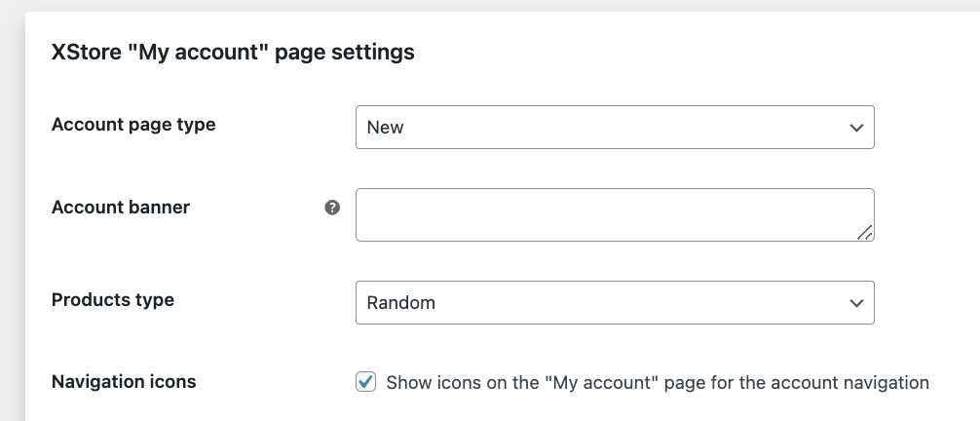Click the "Account banner" field label
980x421 pixels.
tap(121, 207)
